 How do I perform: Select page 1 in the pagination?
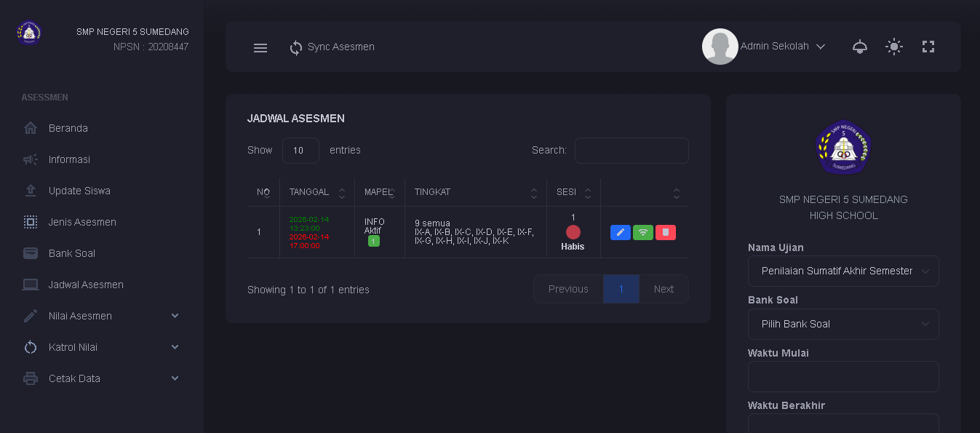tap(621, 288)
